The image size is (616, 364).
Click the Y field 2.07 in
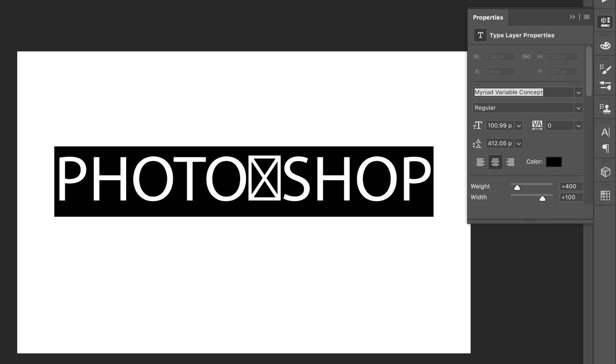click(x=562, y=71)
